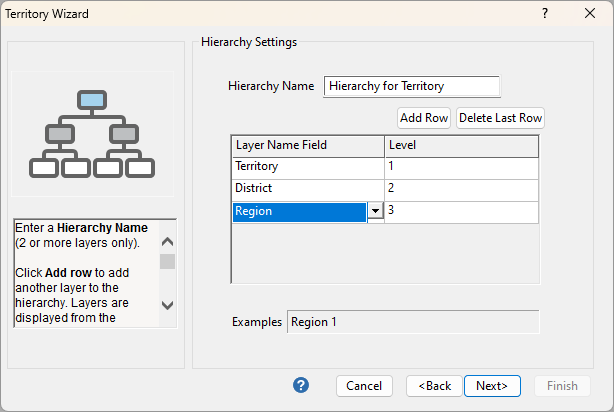The image size is (614, 412).
Task: Click the Level 3 cell for Region
Action: point(461,211)
